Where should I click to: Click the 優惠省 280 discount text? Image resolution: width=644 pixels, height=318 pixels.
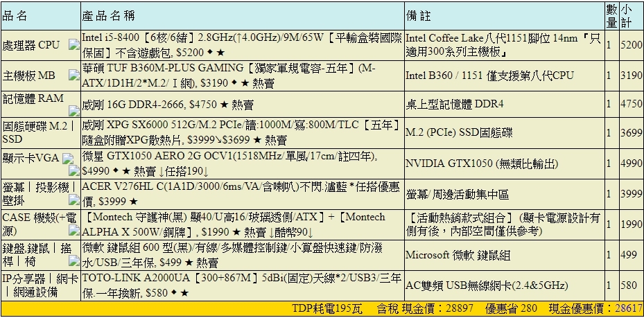[x=511, y=308]
